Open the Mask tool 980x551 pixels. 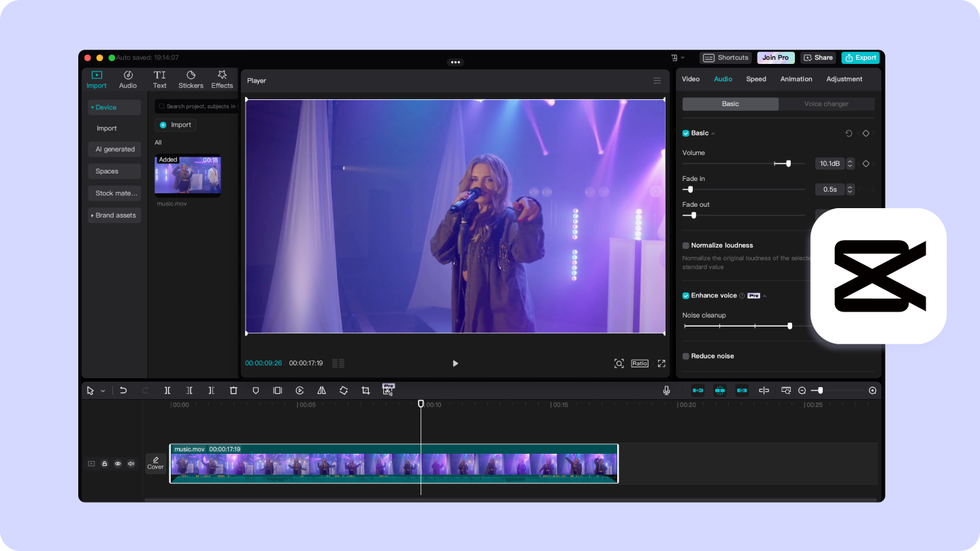coord(255,390)
